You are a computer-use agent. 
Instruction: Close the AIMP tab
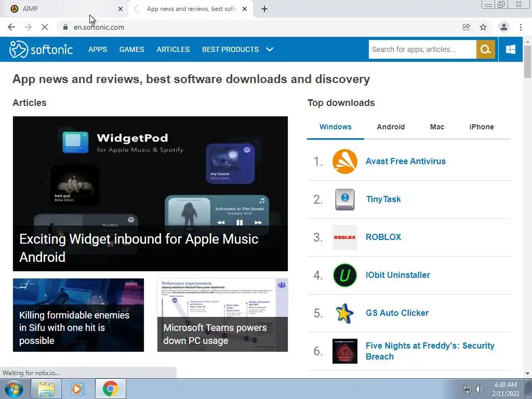pyautogui.click(x=121, y=9)
